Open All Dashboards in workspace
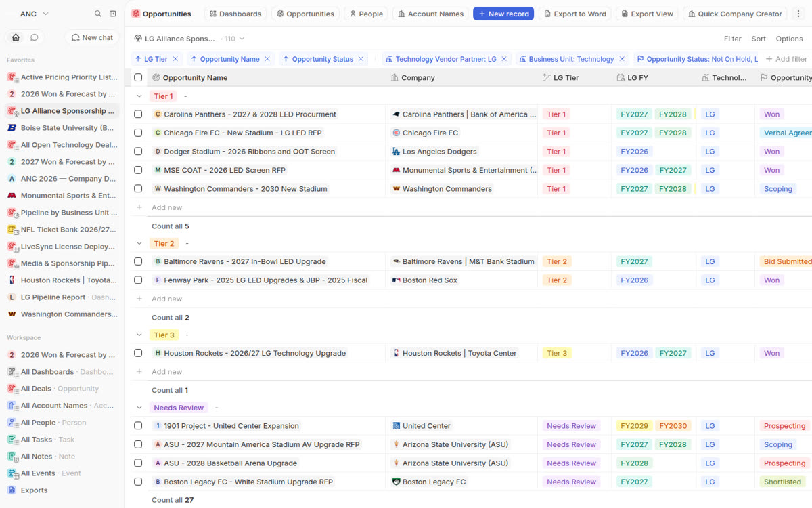 pos(62,372)
